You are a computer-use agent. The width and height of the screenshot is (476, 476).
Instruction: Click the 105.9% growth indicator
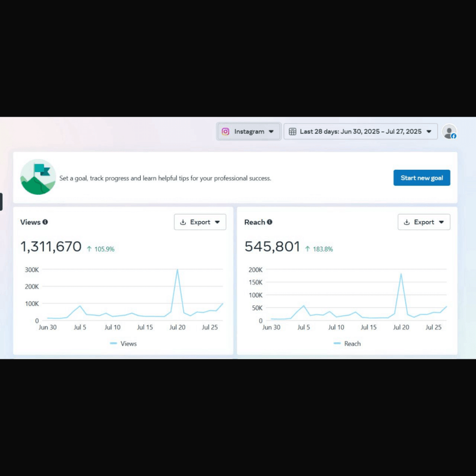point(100,249)
